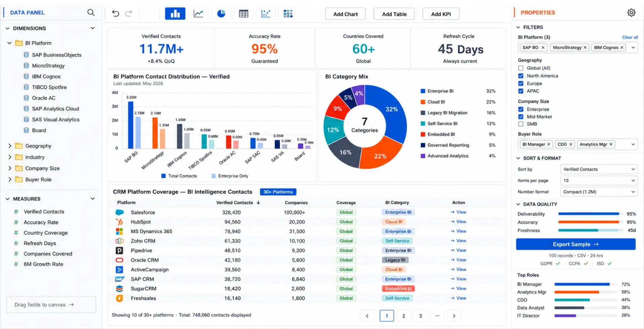Sort by Verified Contacts column arrow
The image size is (644, 329).
click(258, 202)
